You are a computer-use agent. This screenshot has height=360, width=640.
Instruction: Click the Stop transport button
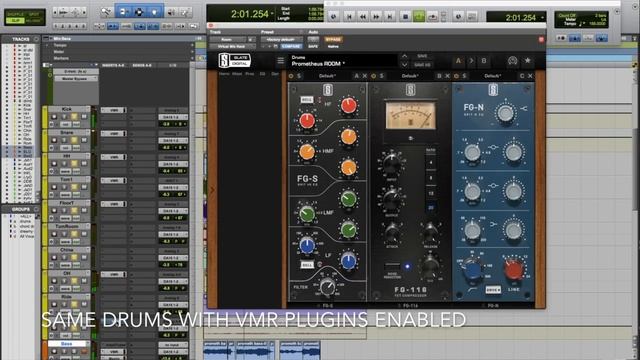[x=405, y=16]
